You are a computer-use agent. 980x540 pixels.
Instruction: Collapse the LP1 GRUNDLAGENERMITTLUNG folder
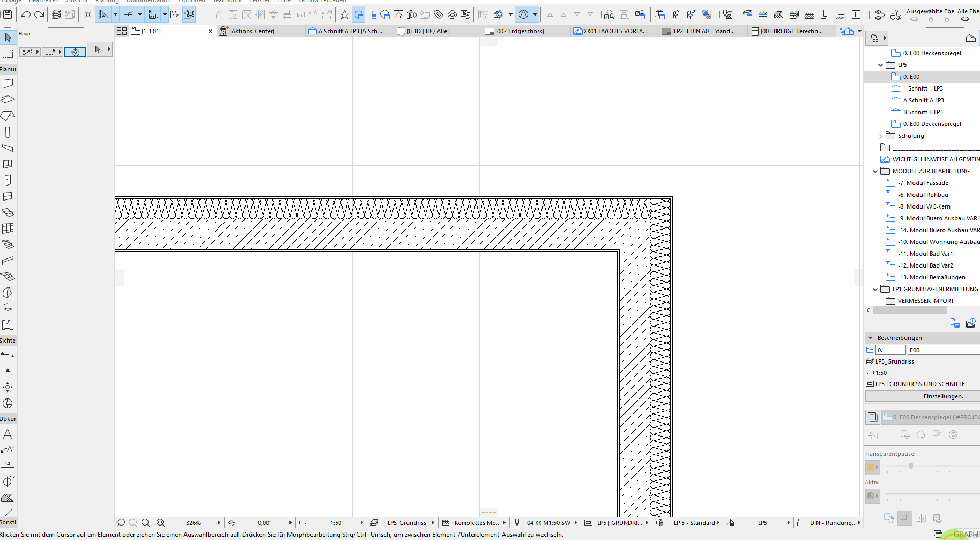(875, 289)
